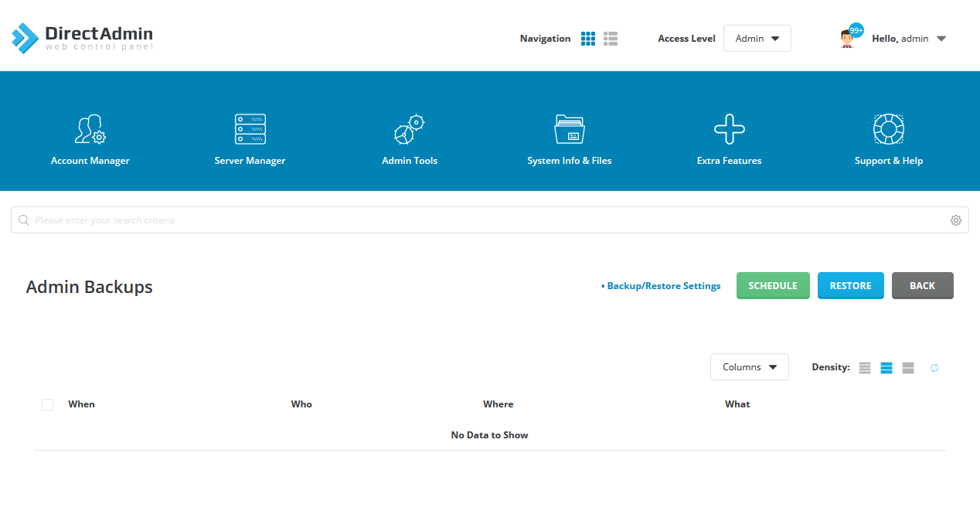Click the gray BACK button
Screen dimensions: 980x511
coord(923,286)
